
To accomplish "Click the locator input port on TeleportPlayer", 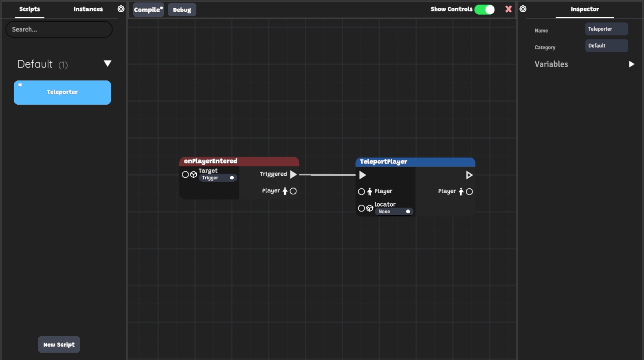I will pyautogui.click(x=361, y=208).
